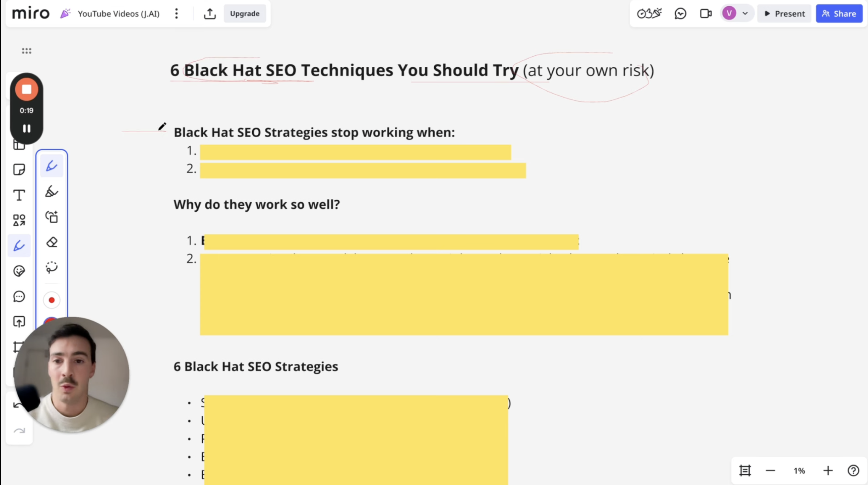Select the highlighter tool
The image size is (868, 485).
(x=52, y=191)
